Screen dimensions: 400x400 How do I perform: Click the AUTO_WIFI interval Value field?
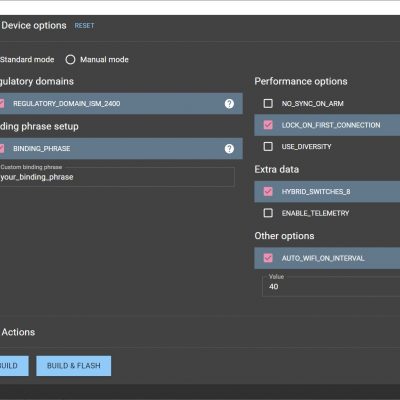331,286
